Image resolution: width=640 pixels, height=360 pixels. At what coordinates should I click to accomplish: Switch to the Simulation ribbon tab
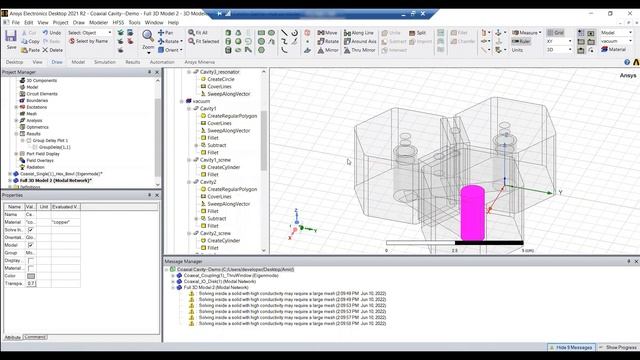click(105, 62)
